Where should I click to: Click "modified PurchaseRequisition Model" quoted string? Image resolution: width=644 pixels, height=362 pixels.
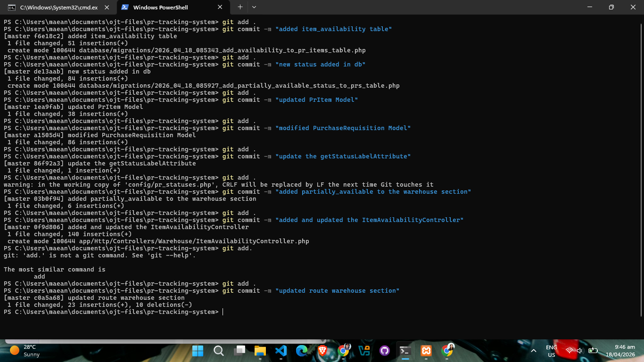pos(343,128)
